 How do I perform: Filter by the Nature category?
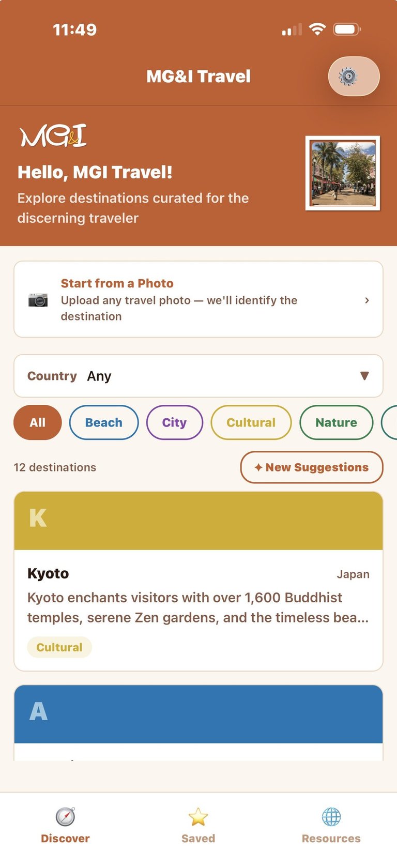(x=336, y=422)
